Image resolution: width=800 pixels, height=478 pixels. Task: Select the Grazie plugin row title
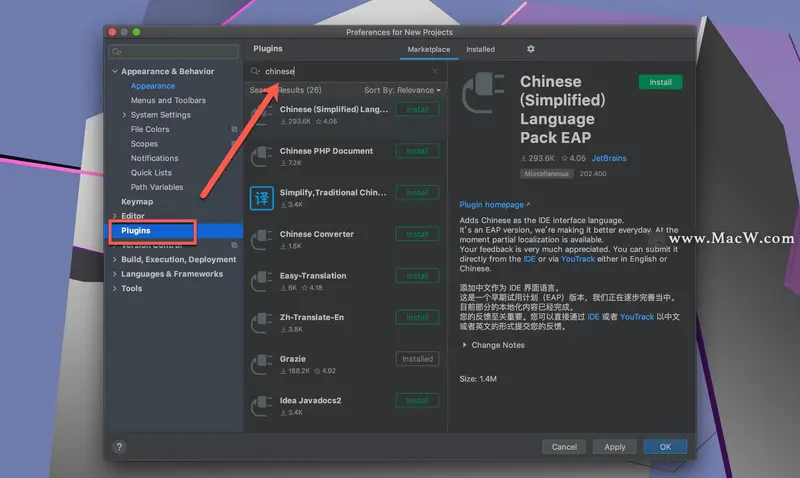292,359
